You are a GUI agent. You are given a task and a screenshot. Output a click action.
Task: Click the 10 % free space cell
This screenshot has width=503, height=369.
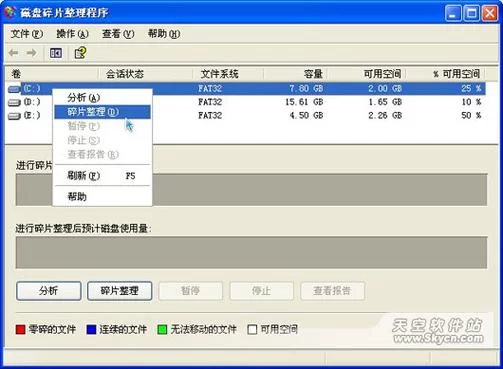coord(471,102)
